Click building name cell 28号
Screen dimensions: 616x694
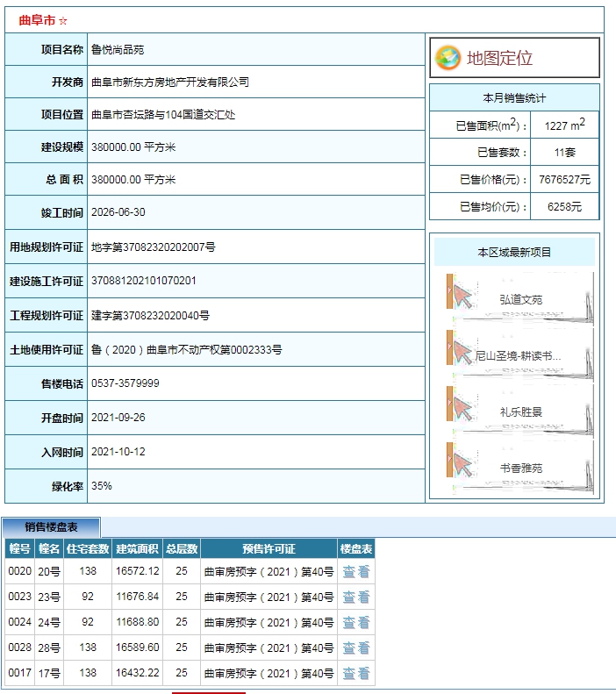point(49,648)
